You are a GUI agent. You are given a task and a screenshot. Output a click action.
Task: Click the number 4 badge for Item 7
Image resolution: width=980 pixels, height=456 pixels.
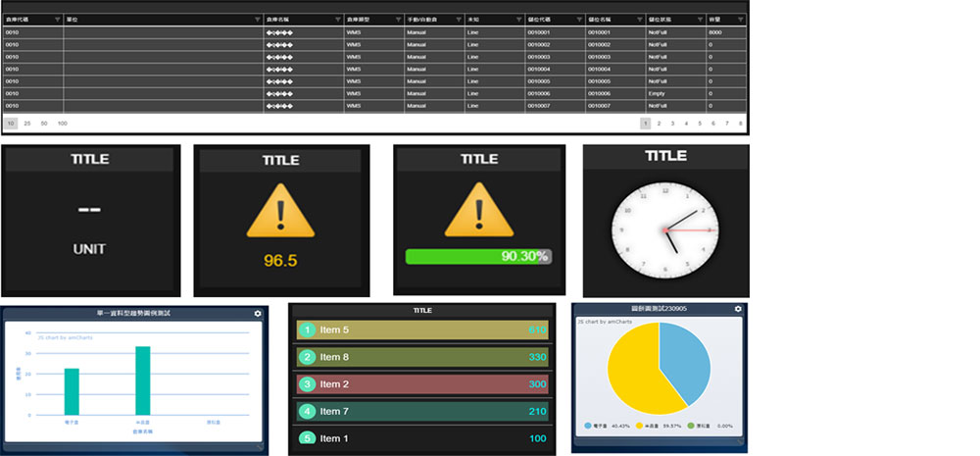tap(308, 411)
